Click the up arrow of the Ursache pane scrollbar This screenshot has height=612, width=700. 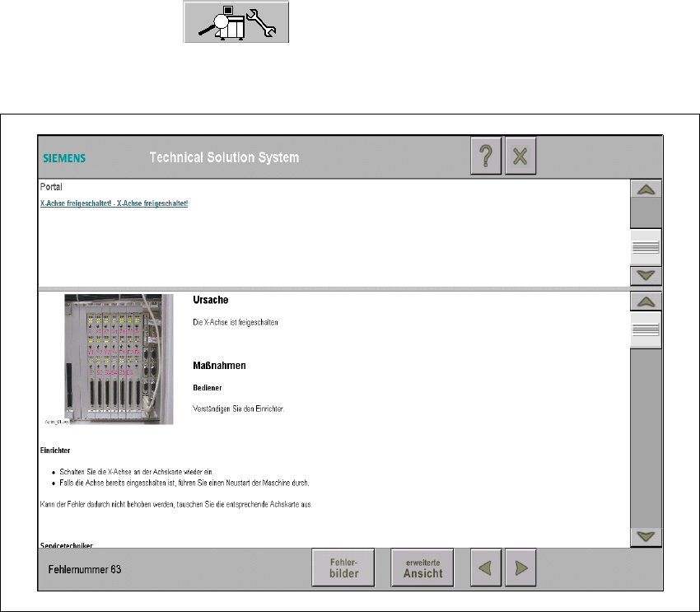pyautogui.click(x=646, y=301)
